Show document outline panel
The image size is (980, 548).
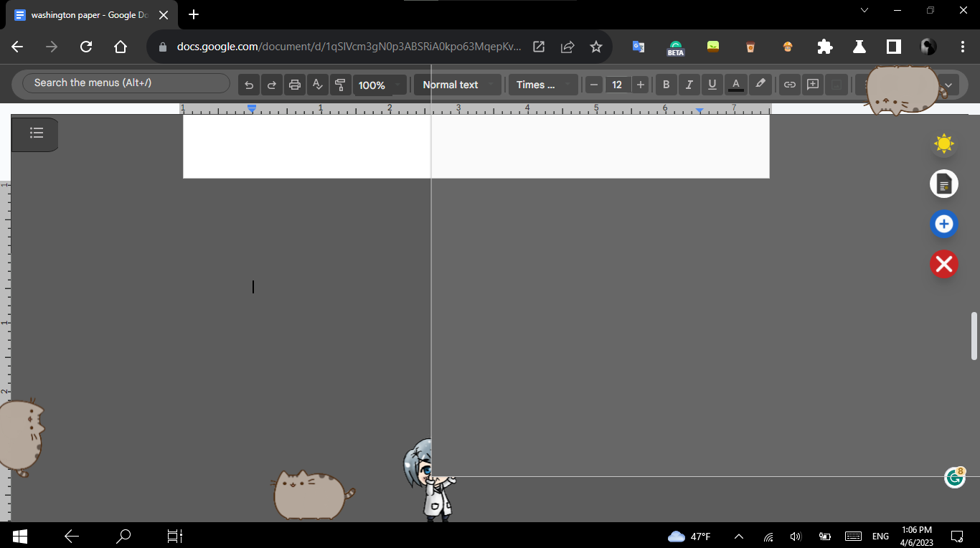pyautogui.click(x=37, y=133)
